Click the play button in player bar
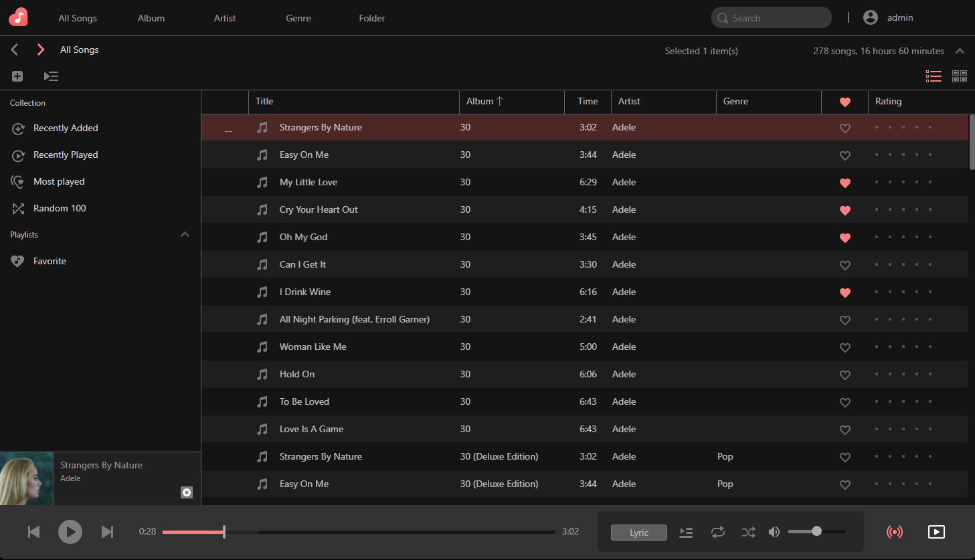This screenshot has height=560, width=975. (x=70, y=532)
